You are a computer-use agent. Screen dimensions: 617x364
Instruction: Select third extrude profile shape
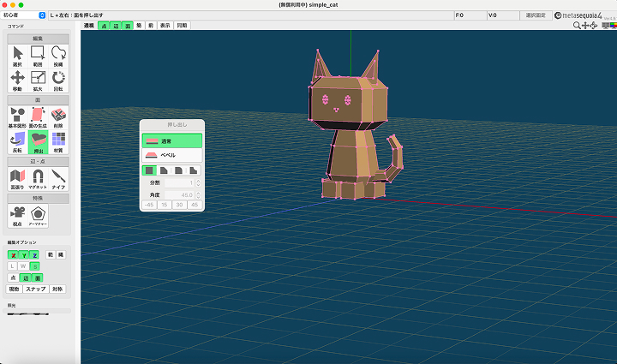[x=178, y=170]
